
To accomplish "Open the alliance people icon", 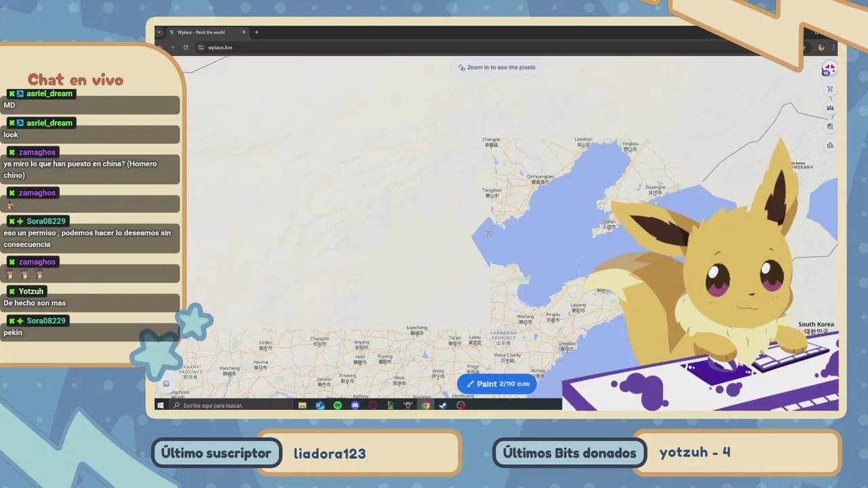I will point(830,108).
